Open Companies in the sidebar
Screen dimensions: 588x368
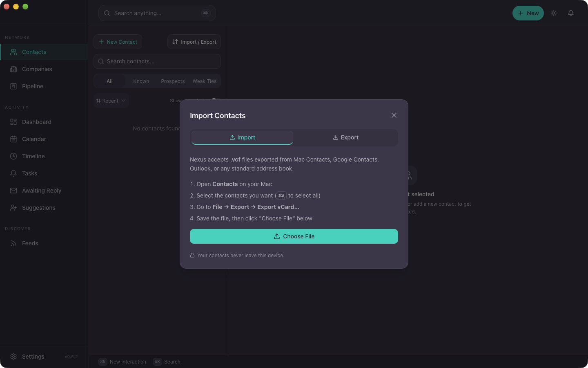tap(44, 69)
